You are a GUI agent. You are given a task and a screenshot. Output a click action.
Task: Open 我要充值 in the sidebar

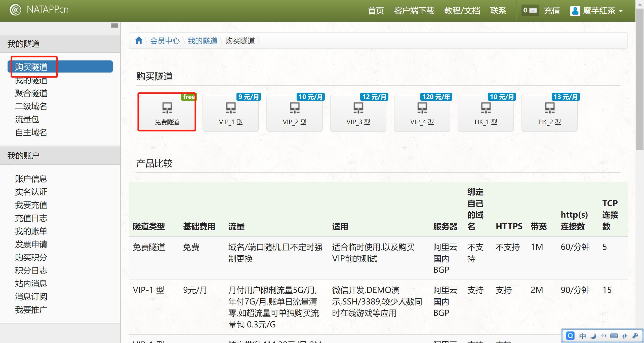coord(31,205)
